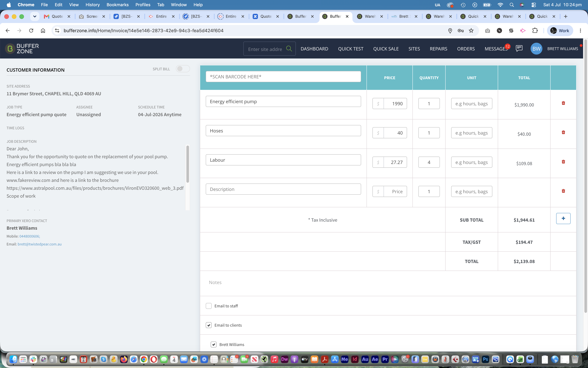Delete the Energy efficient pump line item
The width and height of the screenshot is (588, 368).
coord(563,103)
